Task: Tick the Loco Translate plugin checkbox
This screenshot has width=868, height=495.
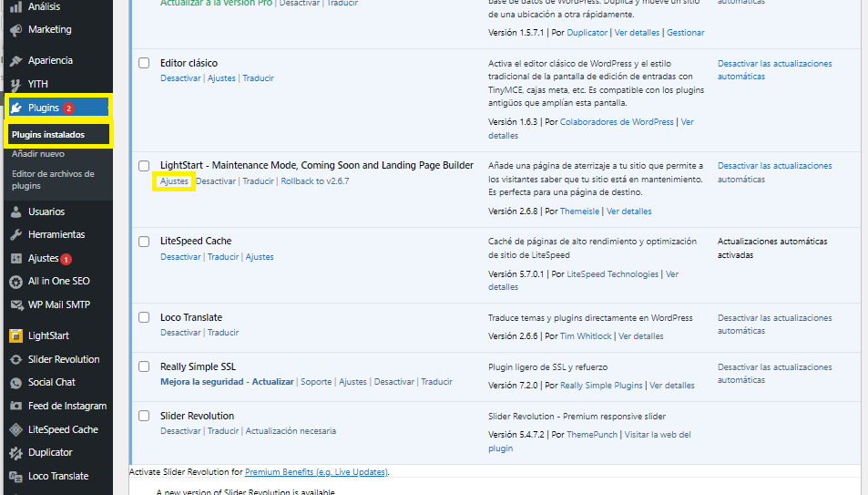Action: click(x=144, y=317)
